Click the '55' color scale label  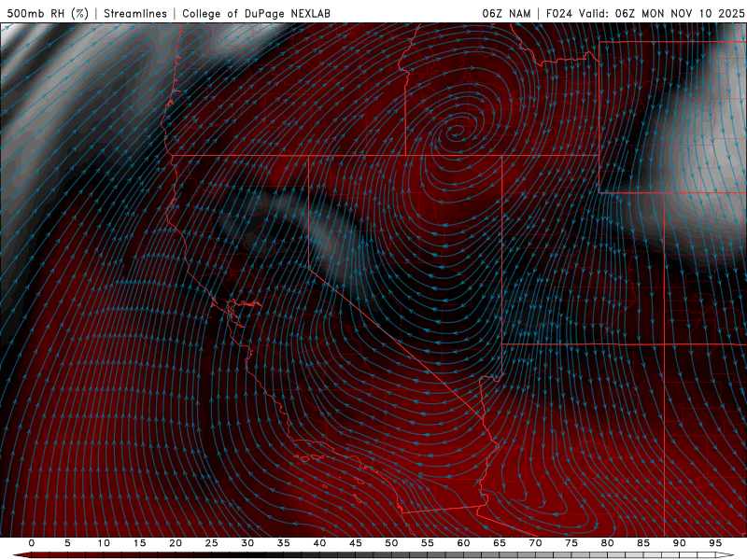click(x=428, y=543)
